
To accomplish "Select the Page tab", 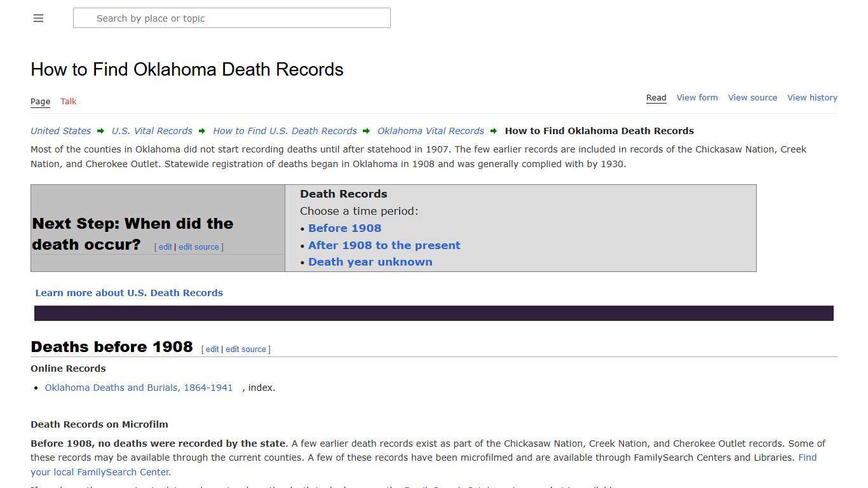I will 40,101.
